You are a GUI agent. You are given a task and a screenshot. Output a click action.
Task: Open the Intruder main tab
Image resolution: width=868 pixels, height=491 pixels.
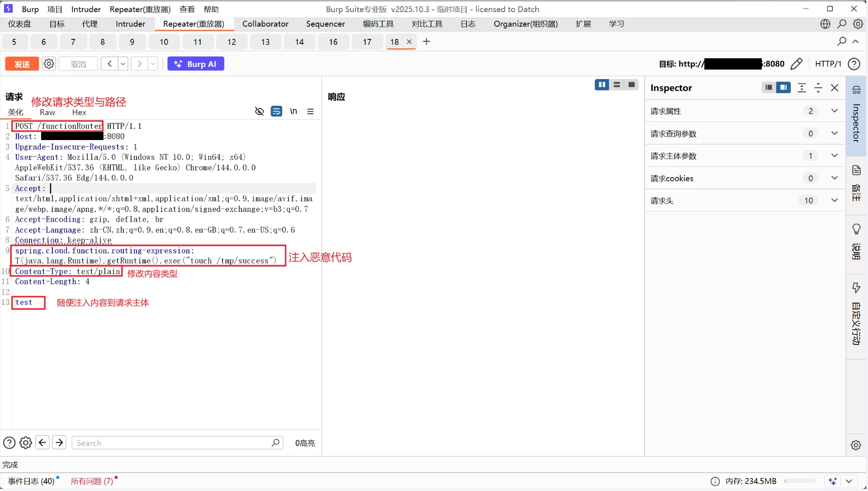[130, 24]
